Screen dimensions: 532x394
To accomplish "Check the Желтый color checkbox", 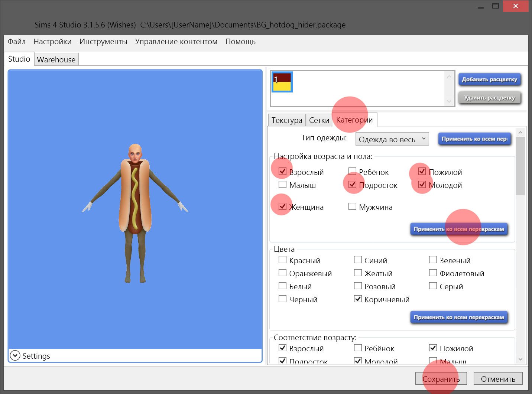I will pyautogui.click(x=358, y=273).
